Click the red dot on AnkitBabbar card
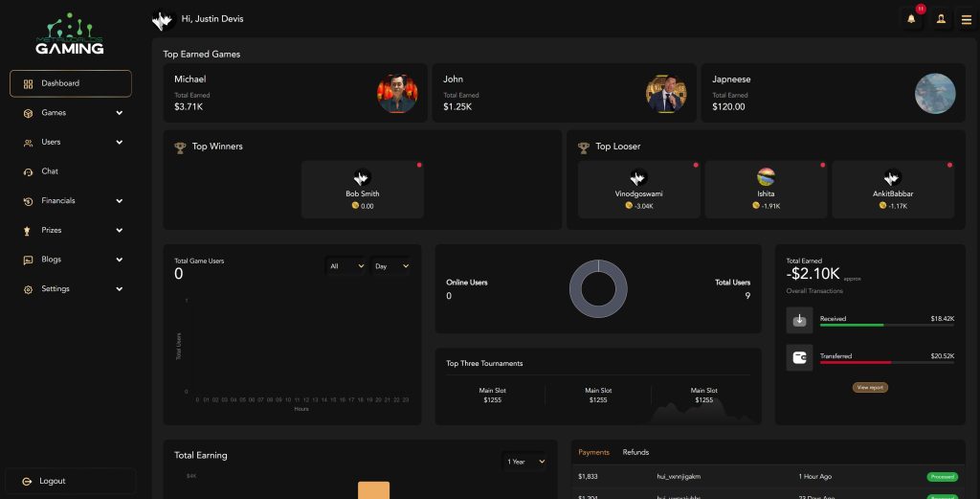The width and height of the screenshot is (980, 499). click(x=949, y=165)
